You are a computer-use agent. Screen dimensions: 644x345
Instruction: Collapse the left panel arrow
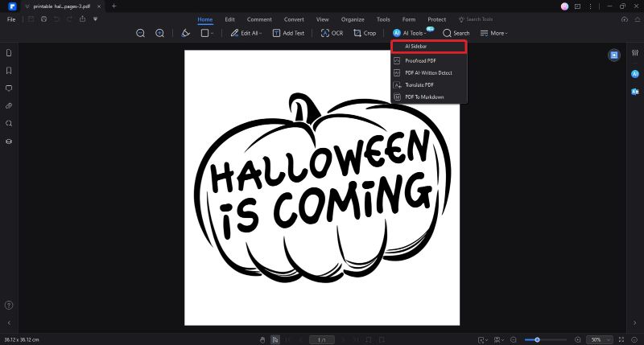point(9,322)
